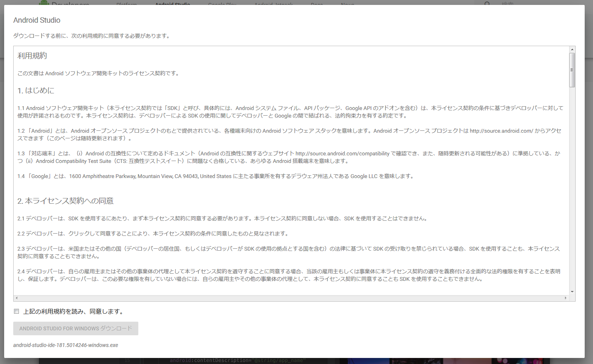Click paragraph 2.4 about employer authority
The height and width of the screenshot is (364, 593).
[289, 275]
